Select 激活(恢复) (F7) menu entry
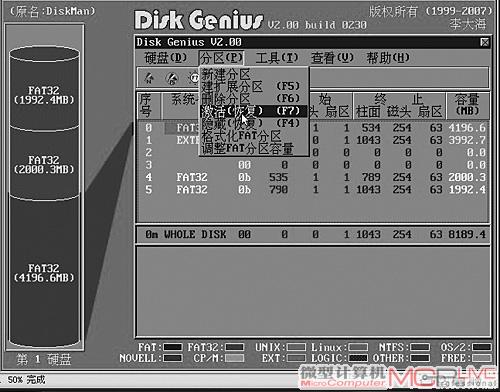 [254, 111]
